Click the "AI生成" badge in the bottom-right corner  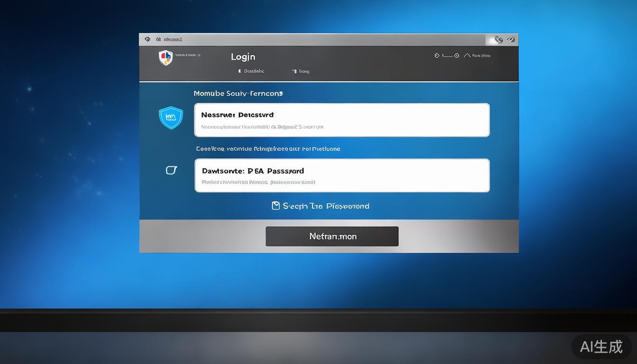point(601,346)
